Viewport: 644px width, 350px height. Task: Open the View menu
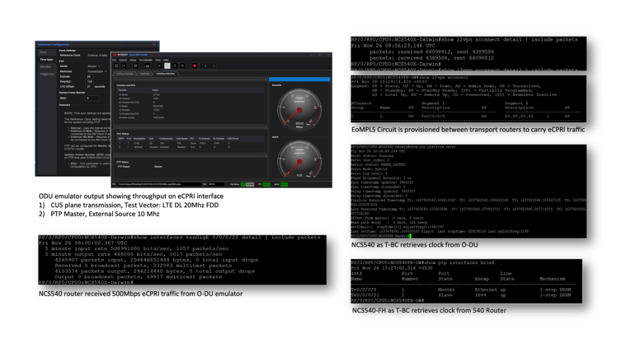(158, 60)
